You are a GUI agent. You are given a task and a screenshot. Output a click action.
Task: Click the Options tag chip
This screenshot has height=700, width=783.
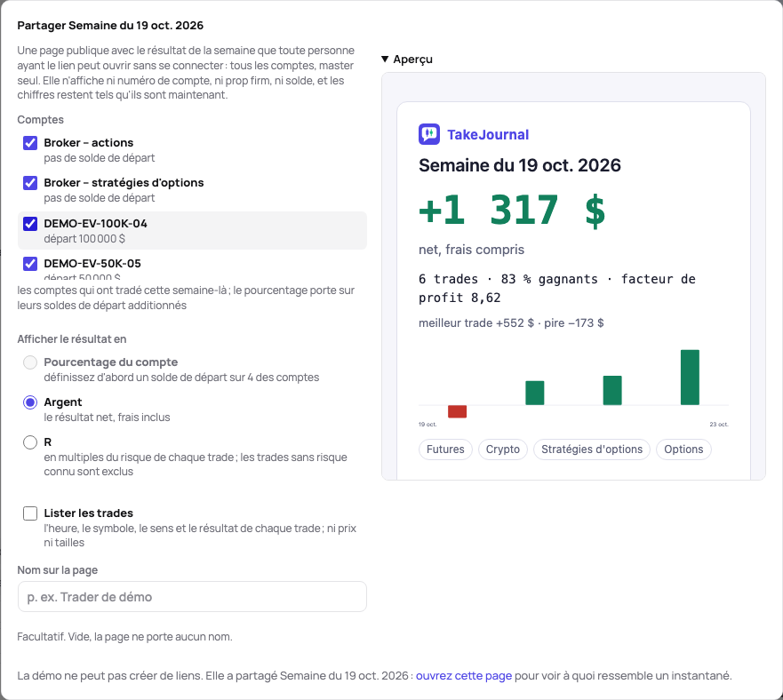click(x=683, y=449)
